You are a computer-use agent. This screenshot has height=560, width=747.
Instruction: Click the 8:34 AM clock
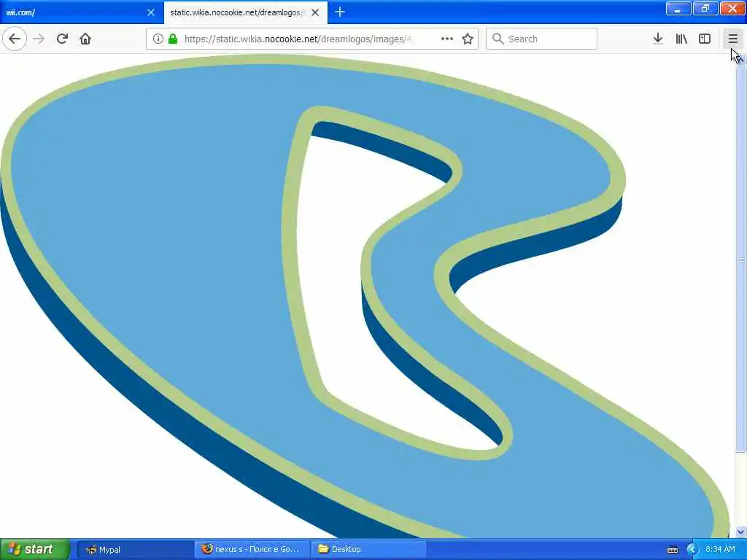click(720, 550)
